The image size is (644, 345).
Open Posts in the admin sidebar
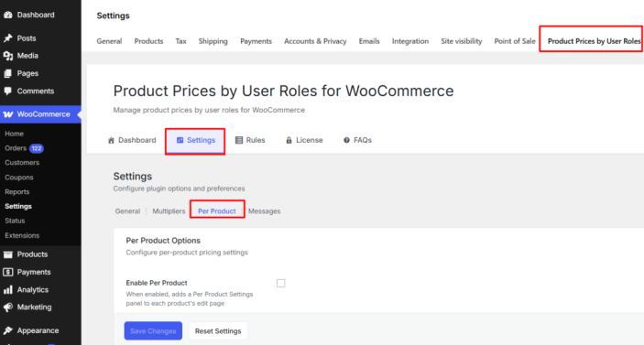click(27, 38)
